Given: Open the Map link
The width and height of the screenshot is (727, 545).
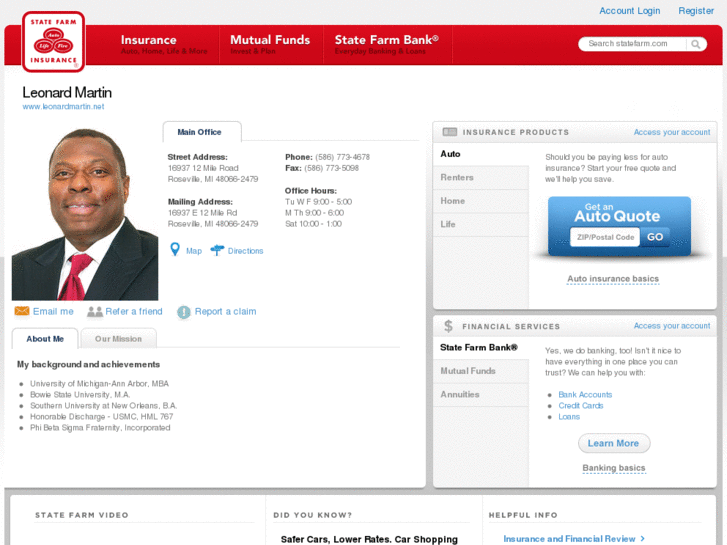Looking at the screenshot, I should (194, 251).
